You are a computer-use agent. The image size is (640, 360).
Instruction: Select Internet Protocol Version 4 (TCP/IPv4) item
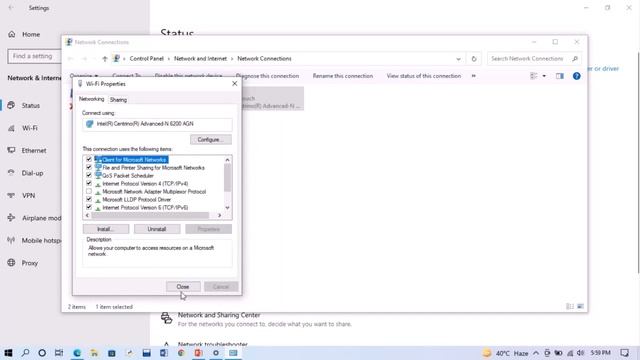point(142,184)
